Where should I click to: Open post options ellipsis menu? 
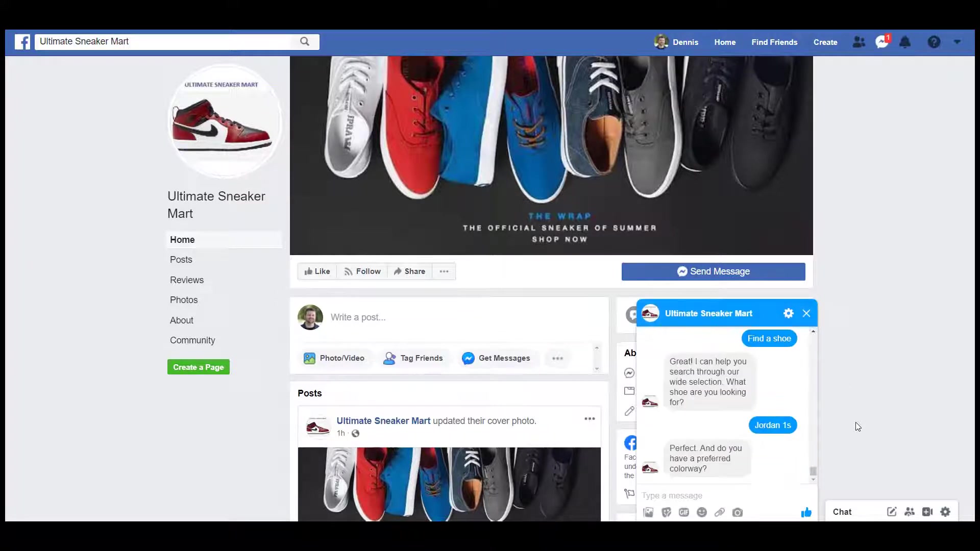click(x=590, y=419)
